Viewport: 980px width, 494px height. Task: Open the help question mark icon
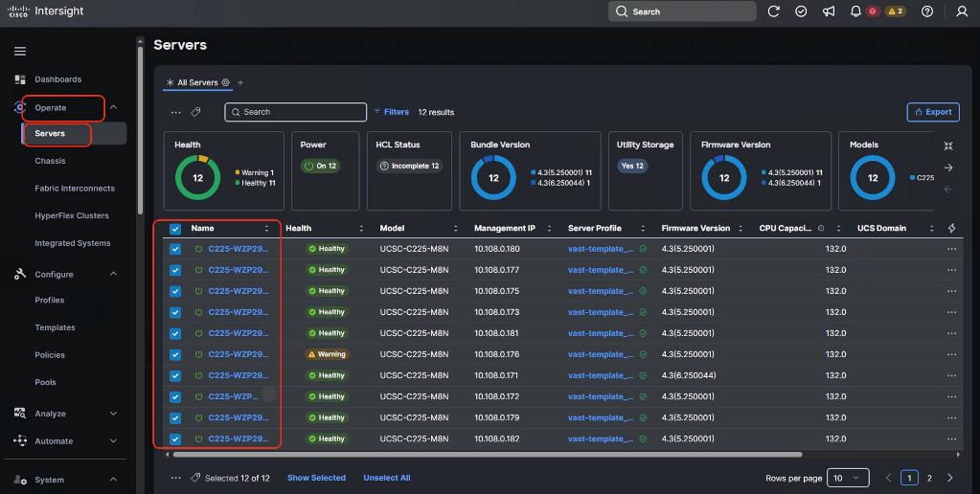pos(926,11)
